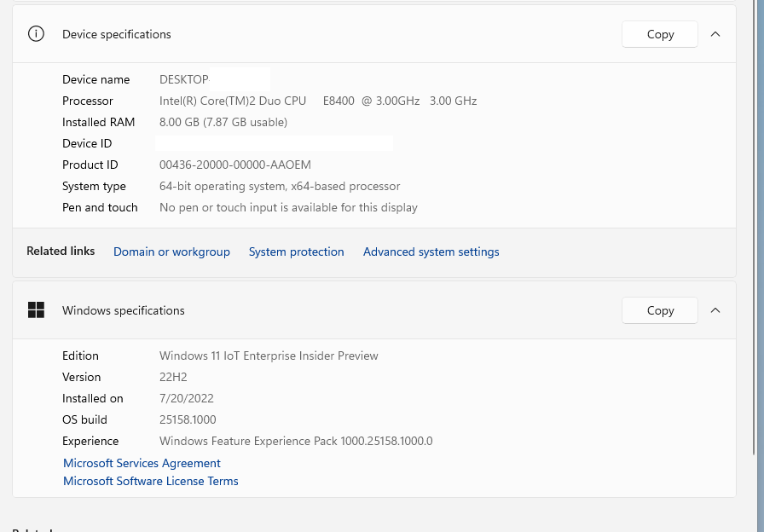Open Advanced system settings
Viewport: 764px width, 532px height.
[431, 252]
